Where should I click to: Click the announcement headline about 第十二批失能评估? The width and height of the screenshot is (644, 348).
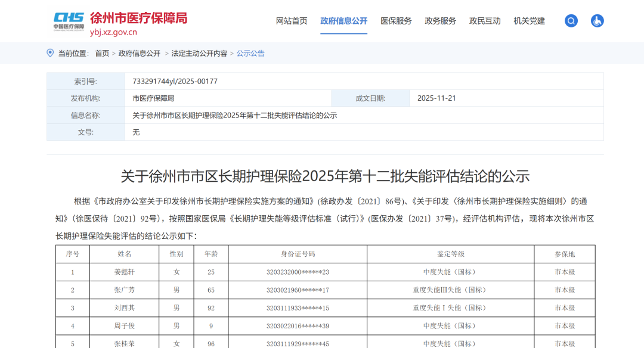(x=325, y=176)
